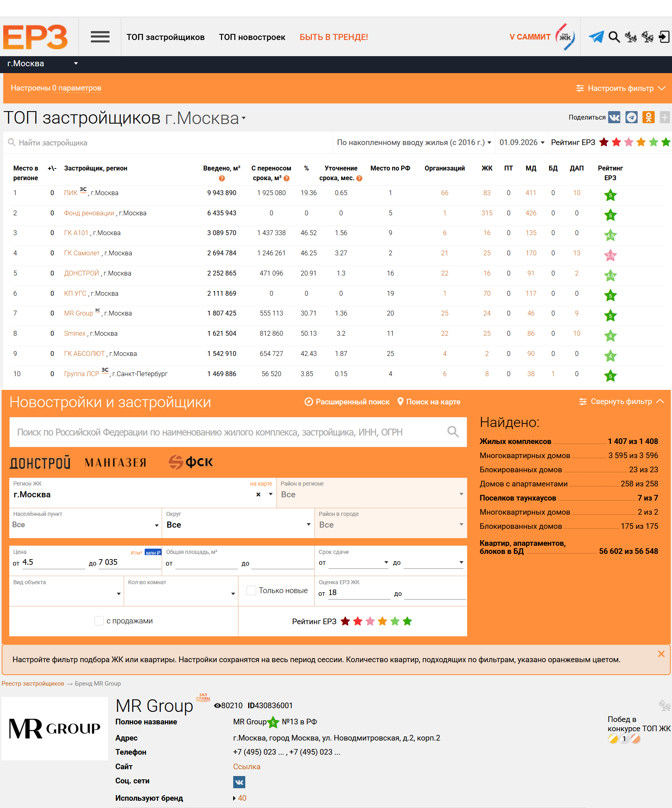This screenshot has height=808, width=672.
Task: Open the БЫТЬ В ТРЕНДЕ! menu item
Action: tap(334, 37)
